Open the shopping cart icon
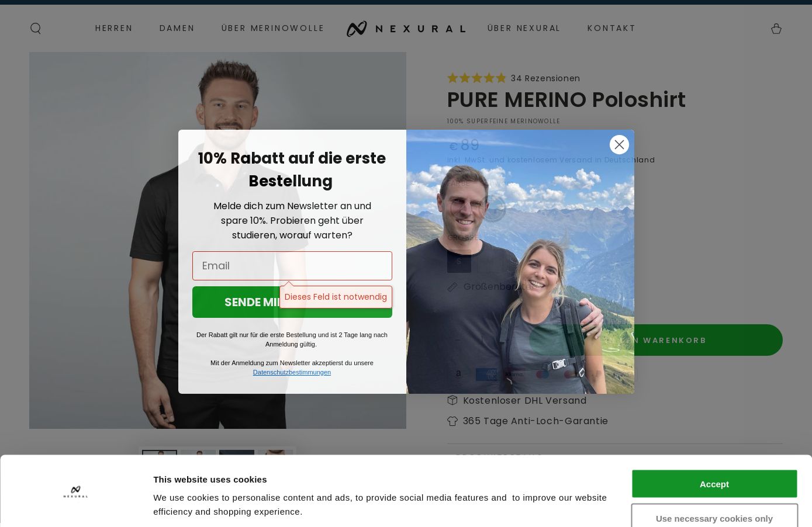This screenshot has width=812, height=527. tap(776, 29)
